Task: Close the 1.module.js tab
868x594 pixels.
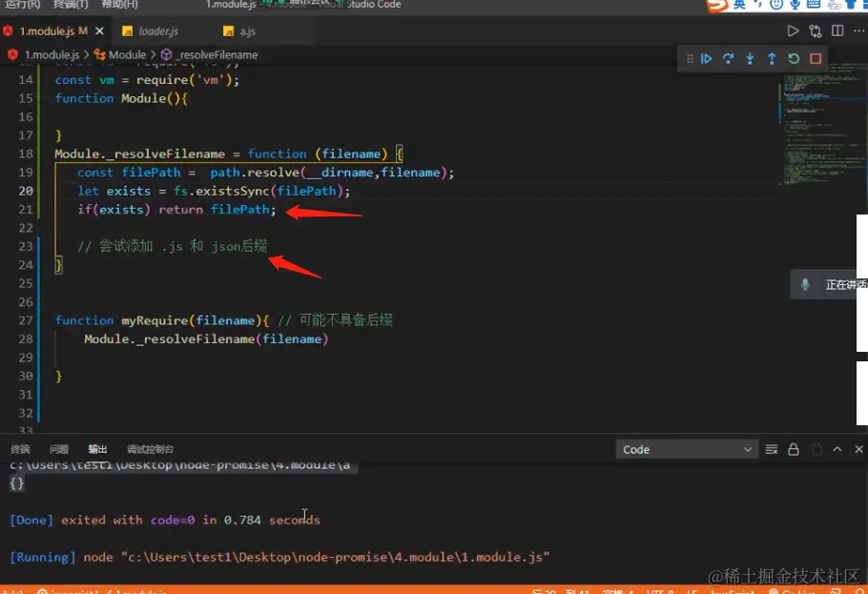Action: (x=99, y=31)
